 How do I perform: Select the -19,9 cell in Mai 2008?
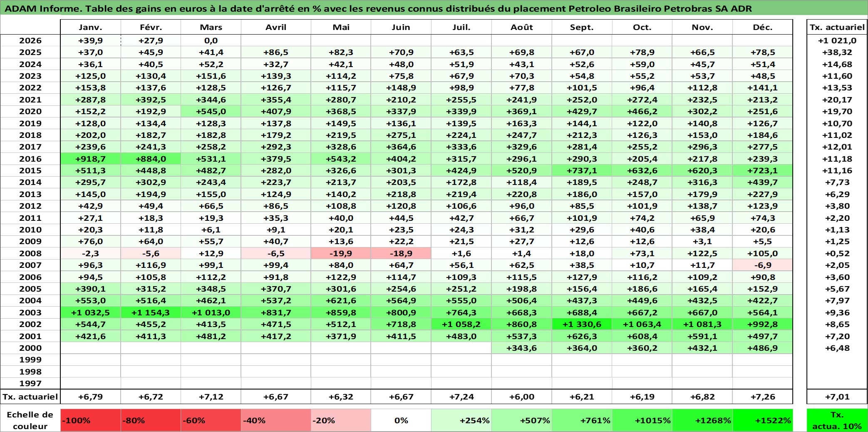(341, 253)
